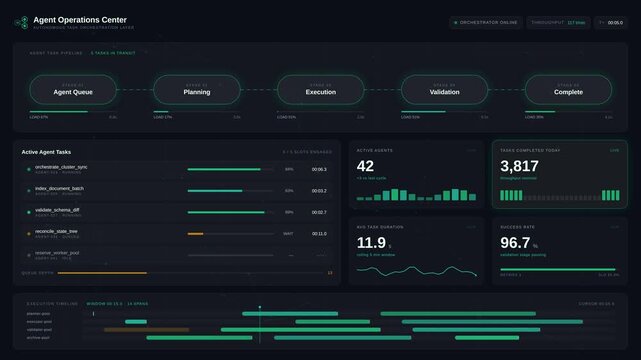Click the last span in archive pool row
The height and width of the screenshot is (360, 641).
[487, 338]
